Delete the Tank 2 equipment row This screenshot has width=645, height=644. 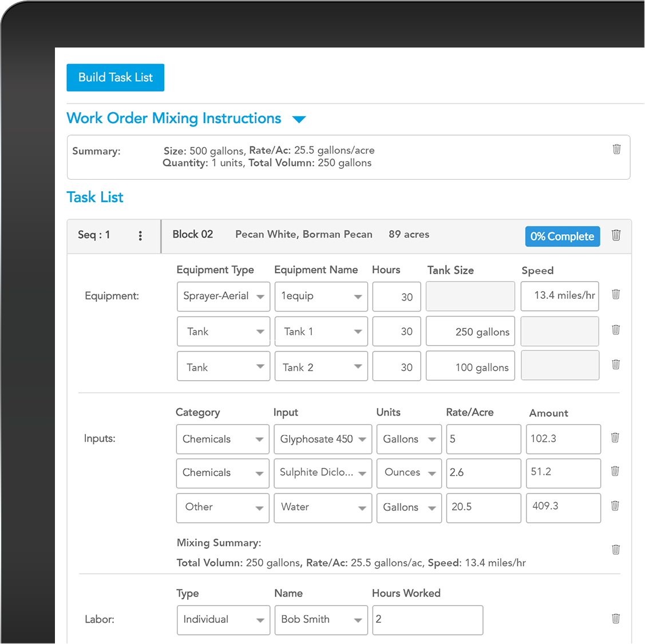(616, 364)
